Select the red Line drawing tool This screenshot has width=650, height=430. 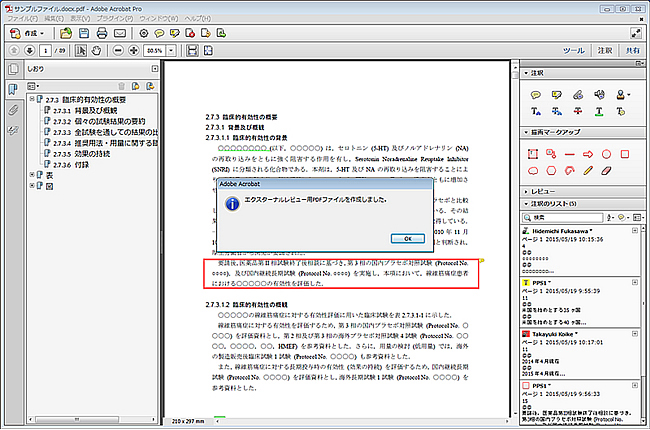click(570, 154)
